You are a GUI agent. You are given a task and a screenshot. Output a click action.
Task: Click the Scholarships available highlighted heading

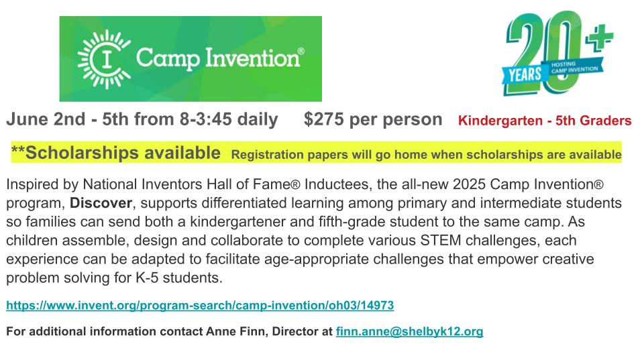click(x=116, y=153)
